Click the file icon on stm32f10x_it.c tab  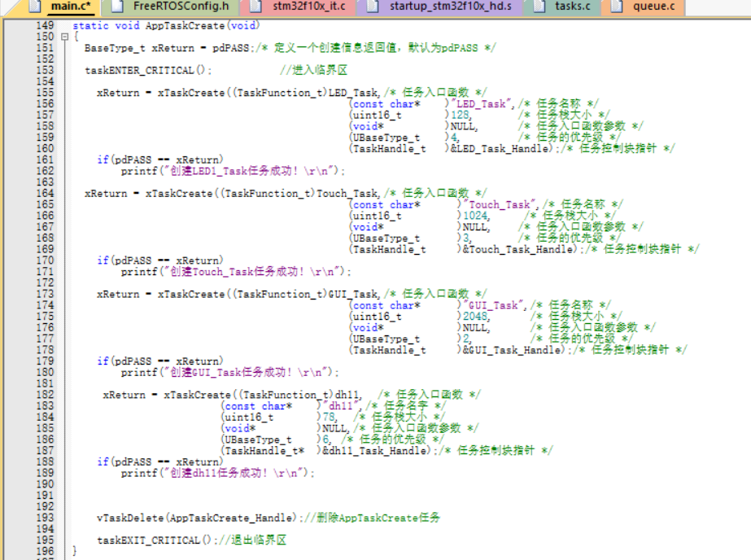(x=255, y=7)
